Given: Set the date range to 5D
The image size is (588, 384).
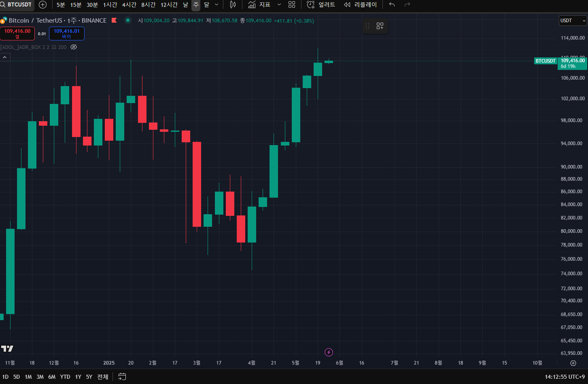Looking at the screenshot, I should click(x=17, y=377).
